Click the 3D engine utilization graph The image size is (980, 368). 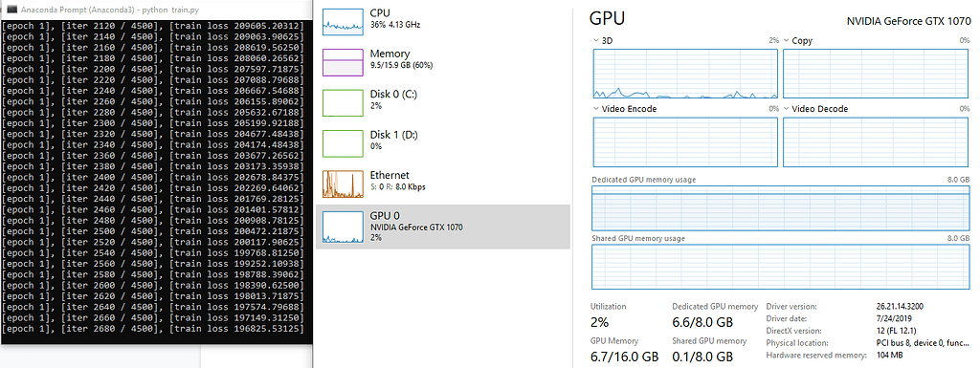click(x=685, y=74)
